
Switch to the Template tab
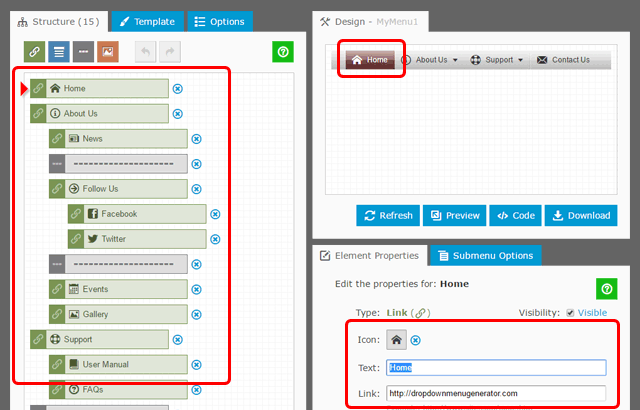coord(147,21)
